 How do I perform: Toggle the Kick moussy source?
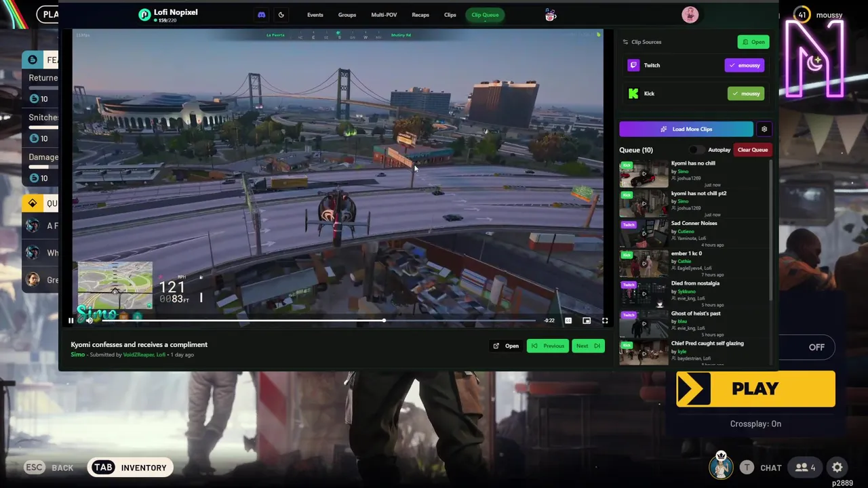746,94
